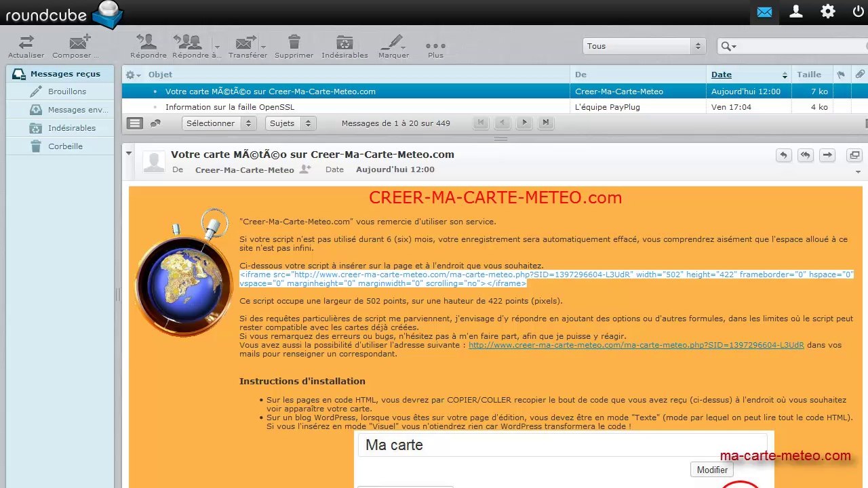Collapse message headers with the triangle toggle
This screenshot has width=868, height=488.
point(128,154)
